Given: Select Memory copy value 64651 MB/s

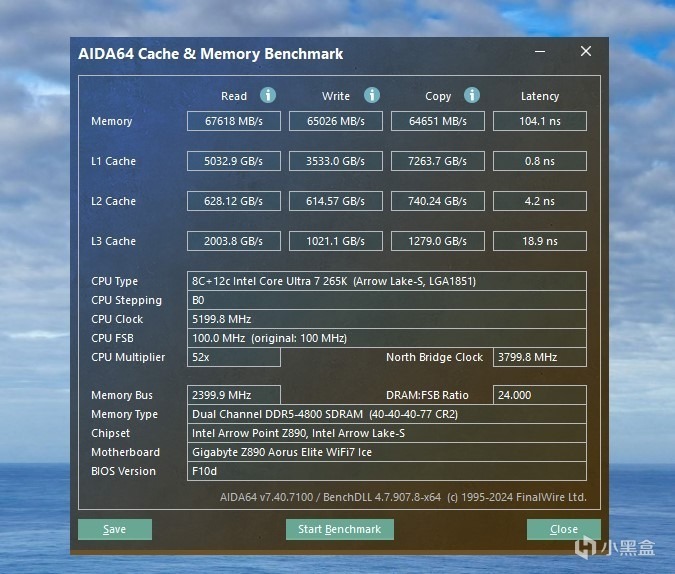Looking at the screenshot, I should [x=438, y=121].
